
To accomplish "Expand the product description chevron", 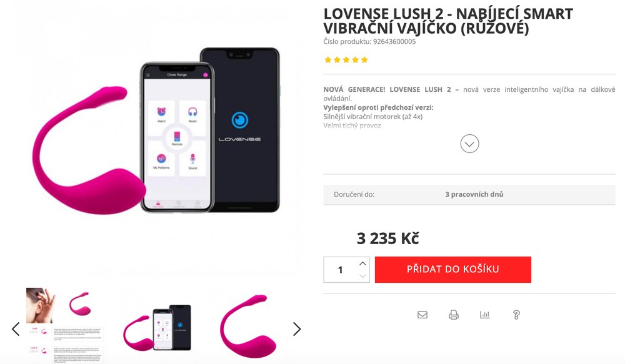I will coord(469,144).
